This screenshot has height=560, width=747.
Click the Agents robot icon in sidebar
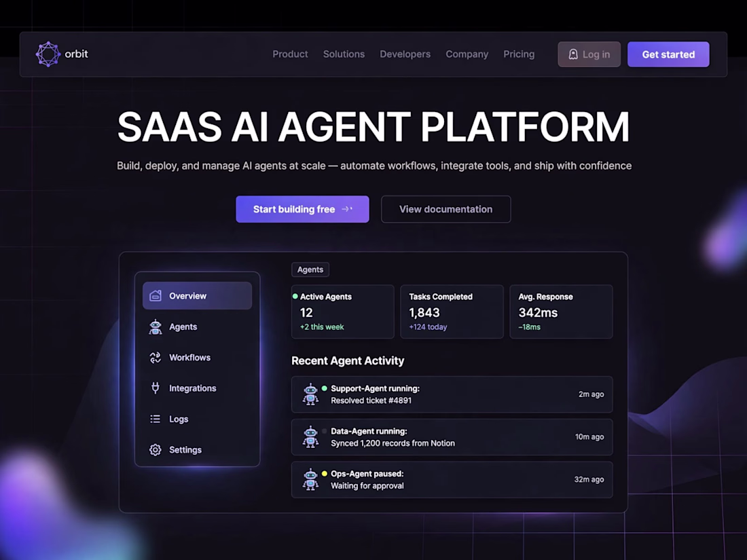pos(156,326)
